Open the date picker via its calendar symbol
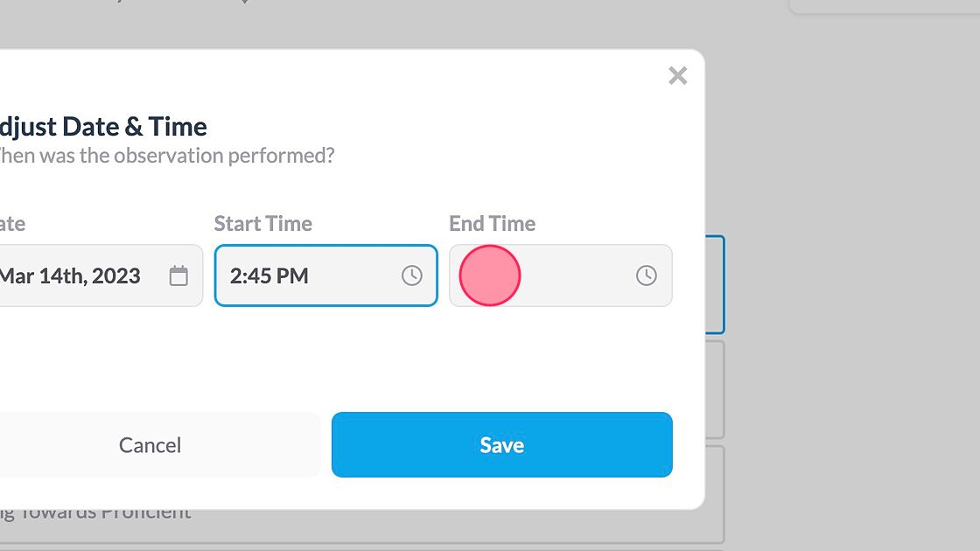The image size is (980, 551). [179, 275]
